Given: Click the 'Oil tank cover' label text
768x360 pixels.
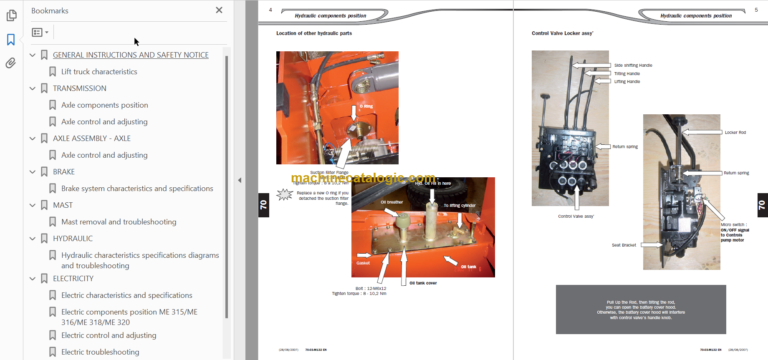Looking at the screenshot, I should coord(423,283).
